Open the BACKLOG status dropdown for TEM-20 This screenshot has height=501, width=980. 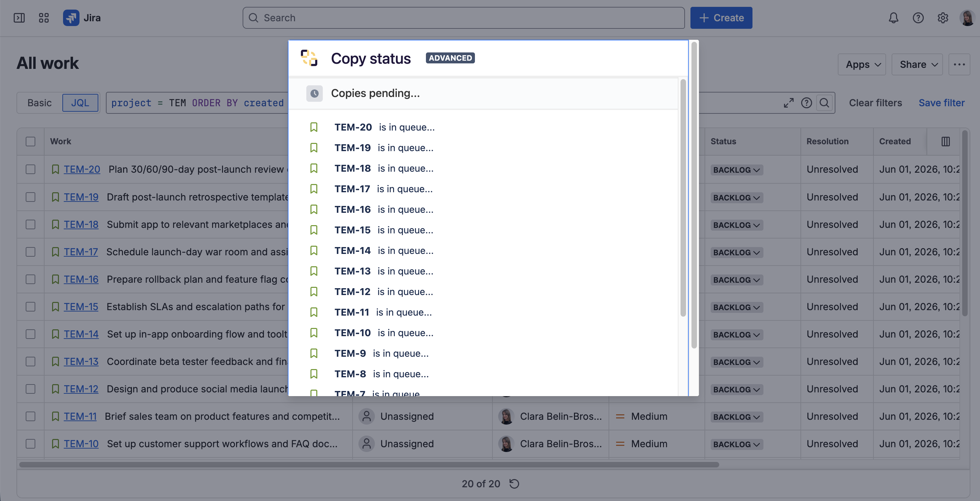[x=736, y=170]
